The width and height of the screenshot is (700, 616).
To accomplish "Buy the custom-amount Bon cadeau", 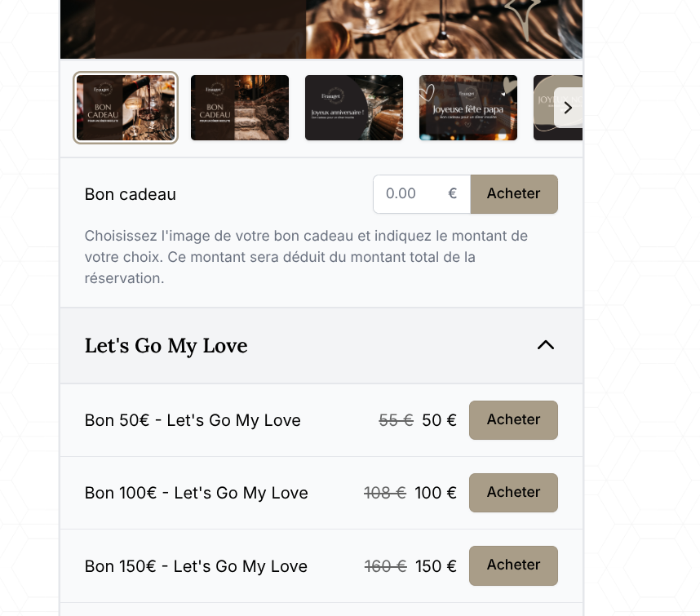I will pos(514,194).
